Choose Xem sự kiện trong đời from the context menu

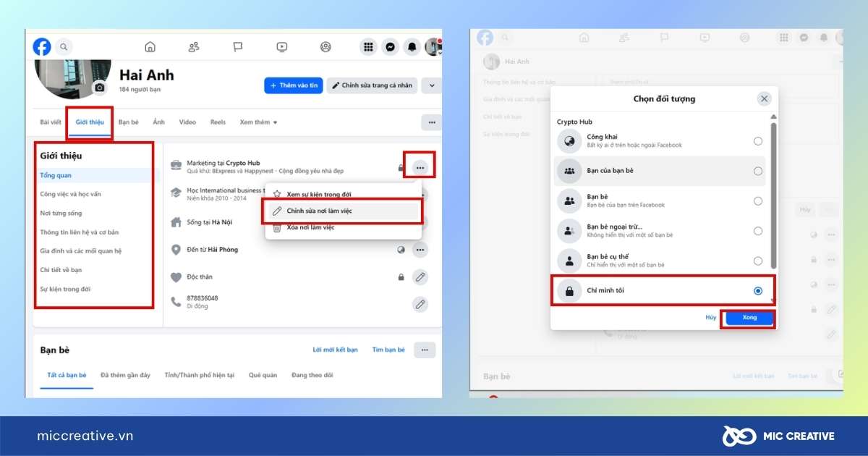[x=344, y=194]
